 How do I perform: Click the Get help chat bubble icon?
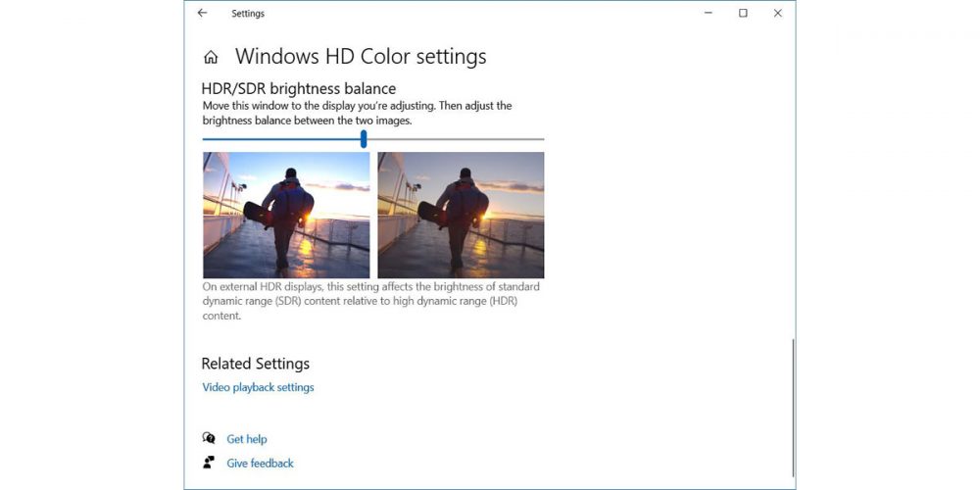(209, 438)
